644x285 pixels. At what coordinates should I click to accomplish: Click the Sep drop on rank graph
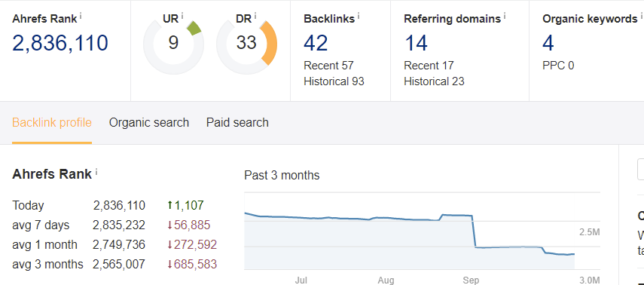[474, 231]
